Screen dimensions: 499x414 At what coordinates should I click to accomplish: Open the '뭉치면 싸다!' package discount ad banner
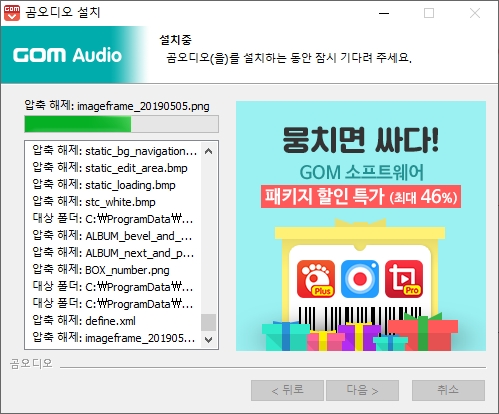click(361, 226)
